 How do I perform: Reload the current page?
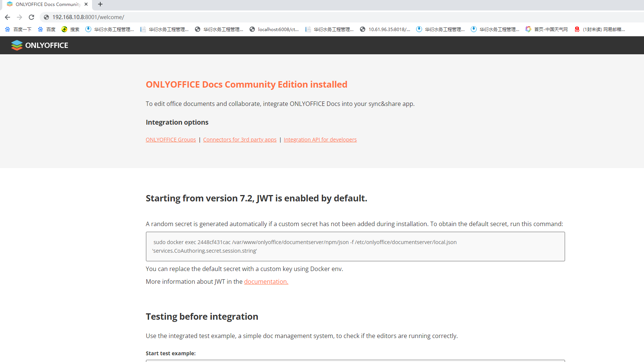coord(31,17)
